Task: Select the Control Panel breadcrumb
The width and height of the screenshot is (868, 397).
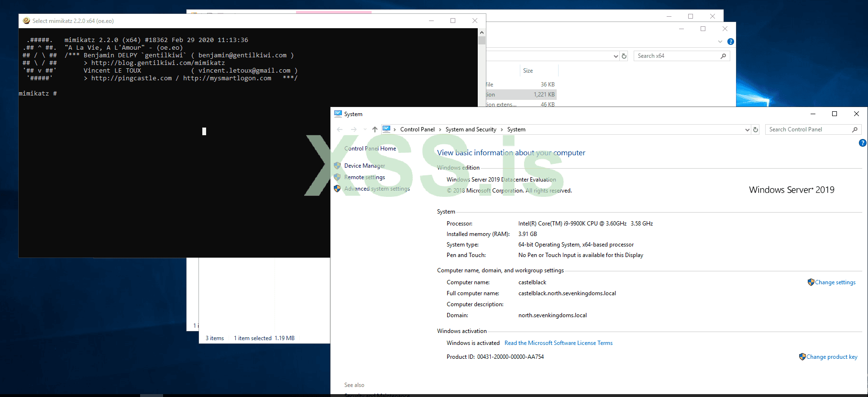Action: click(x=418, y=129)
